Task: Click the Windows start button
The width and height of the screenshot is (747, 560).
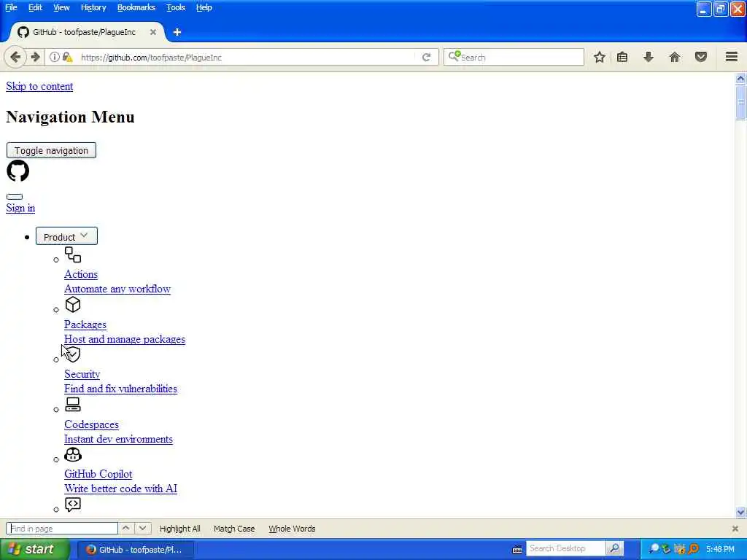Action: pos(34,550)
